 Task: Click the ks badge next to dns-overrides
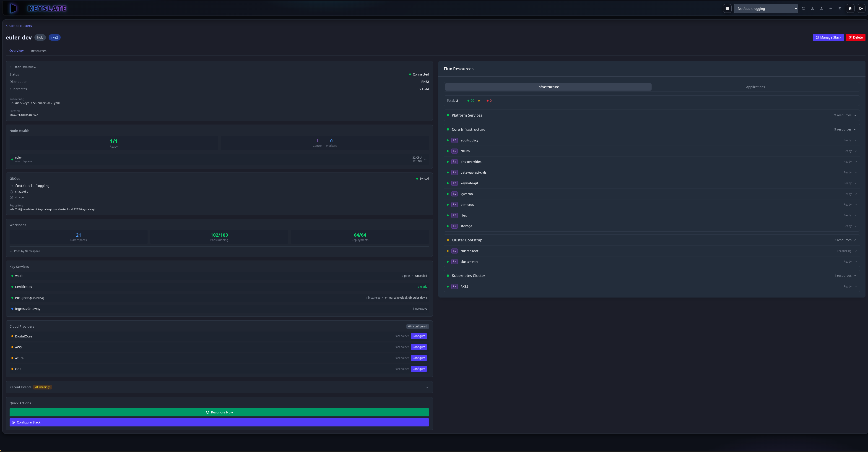point(454,162)
